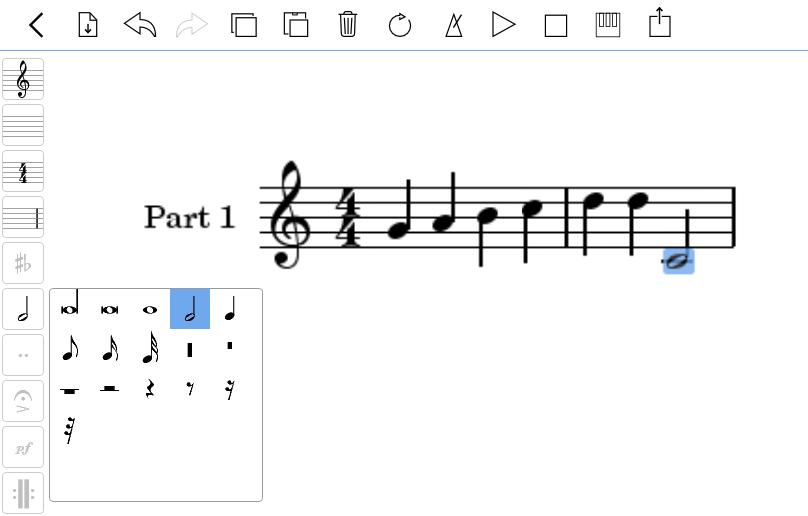The width and height of the screenshot is (808, 516).
Task: Select the first note in measure one
Action: pos(398,230)
